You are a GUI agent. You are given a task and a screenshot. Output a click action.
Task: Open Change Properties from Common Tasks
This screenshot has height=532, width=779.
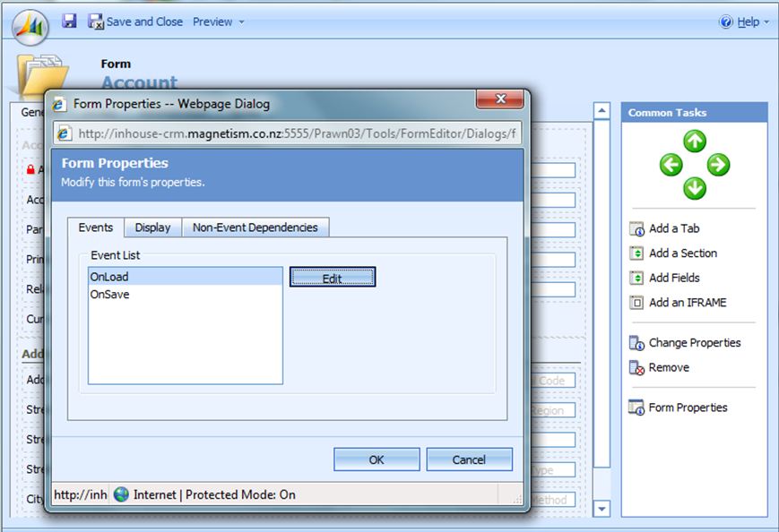click(694, 343)
